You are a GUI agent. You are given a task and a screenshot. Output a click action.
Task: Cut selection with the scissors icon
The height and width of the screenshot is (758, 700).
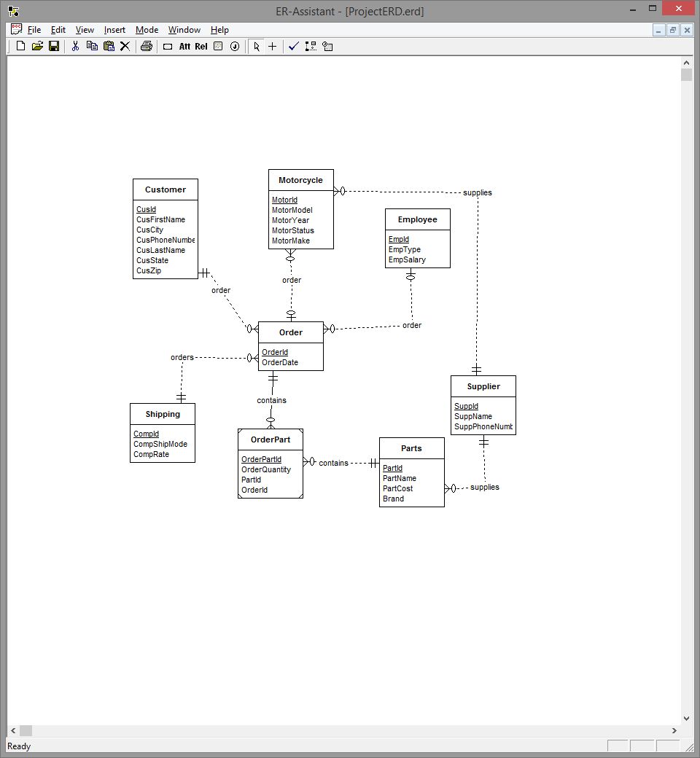click(x=75, y=47)
